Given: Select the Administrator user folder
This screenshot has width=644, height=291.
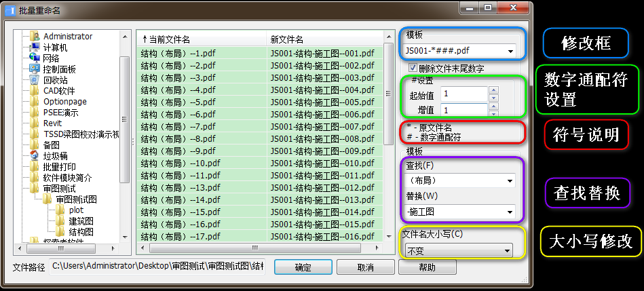Looking at the screenshot, I should coord(67,36).
